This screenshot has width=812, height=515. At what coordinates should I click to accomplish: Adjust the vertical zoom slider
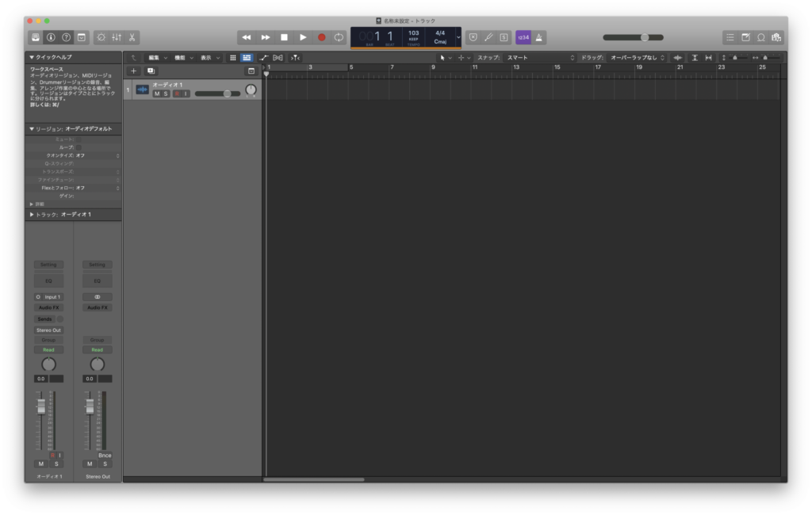[x=735, y=58]
